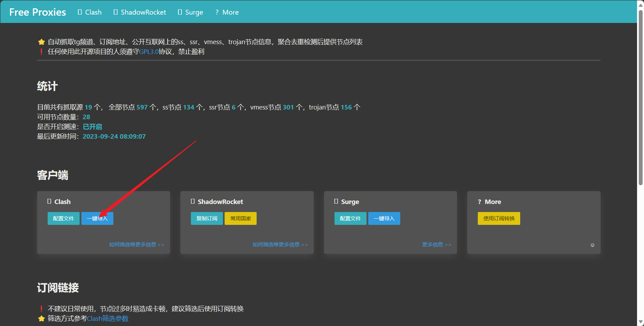Open Clash card 如何筛选等更多信息 link

click(137, 245)
